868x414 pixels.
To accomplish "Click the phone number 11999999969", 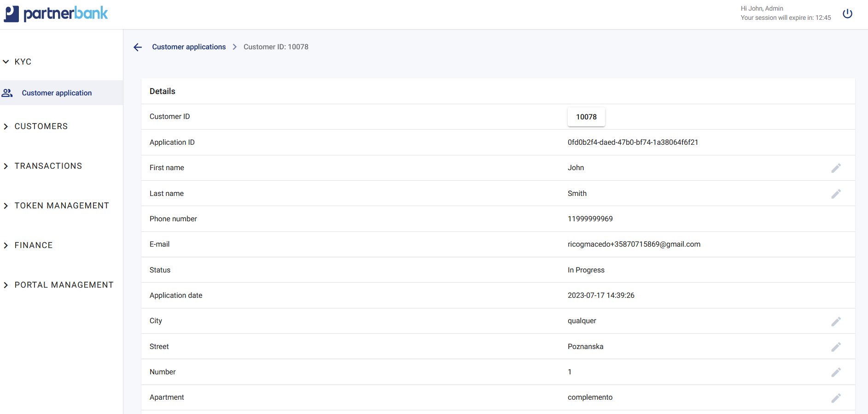I will (x=590, y=219).
